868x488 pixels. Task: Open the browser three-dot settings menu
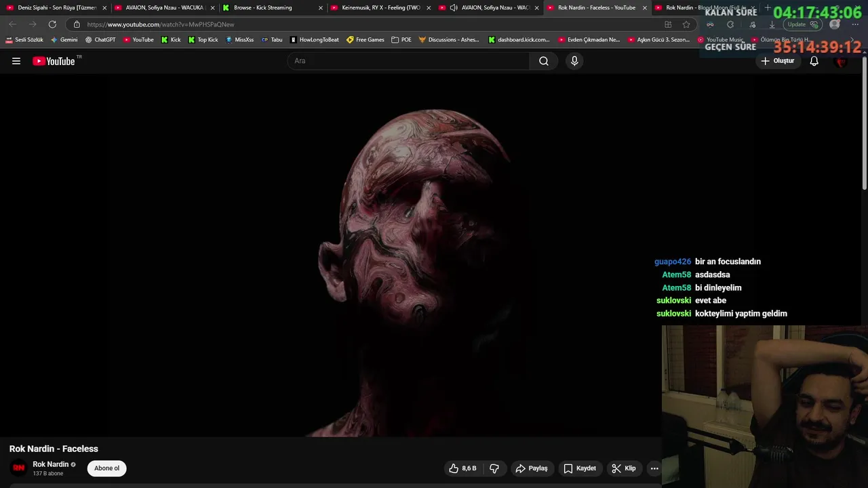pyautogui.click(x=855, y=24)
